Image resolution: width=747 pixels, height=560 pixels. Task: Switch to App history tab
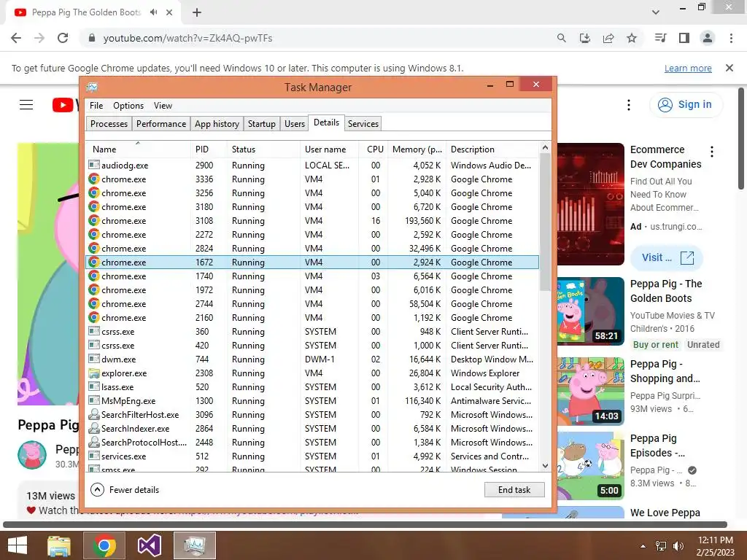[217, 124]
